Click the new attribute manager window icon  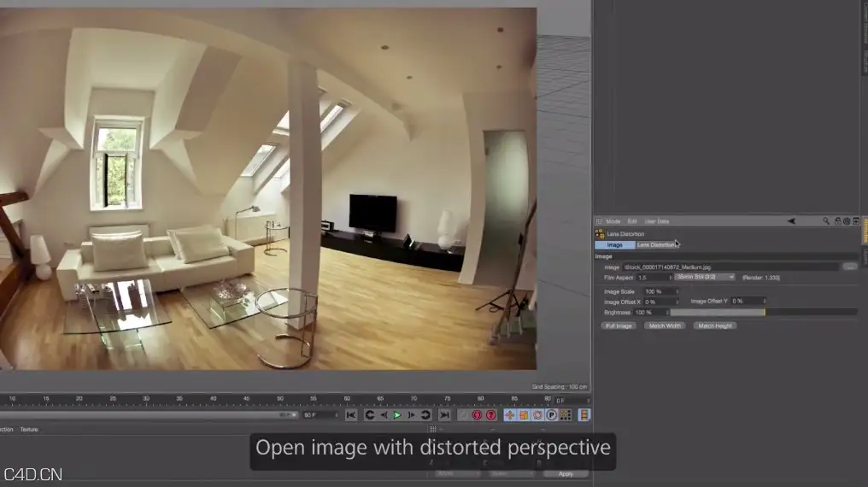(856, 220)
